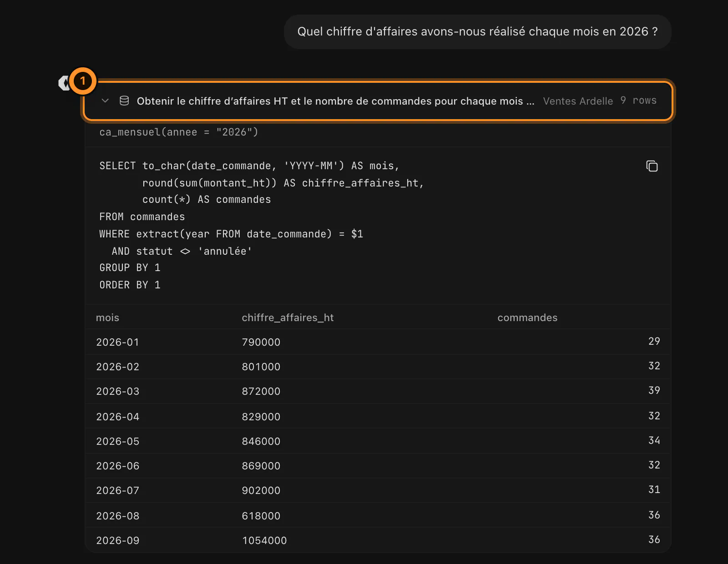Image resolution: width=728 pixels, height=564 pixels.
Task: Select the 2026-03 row month cell
Action: pyautogui.click(x=117, y=391)
